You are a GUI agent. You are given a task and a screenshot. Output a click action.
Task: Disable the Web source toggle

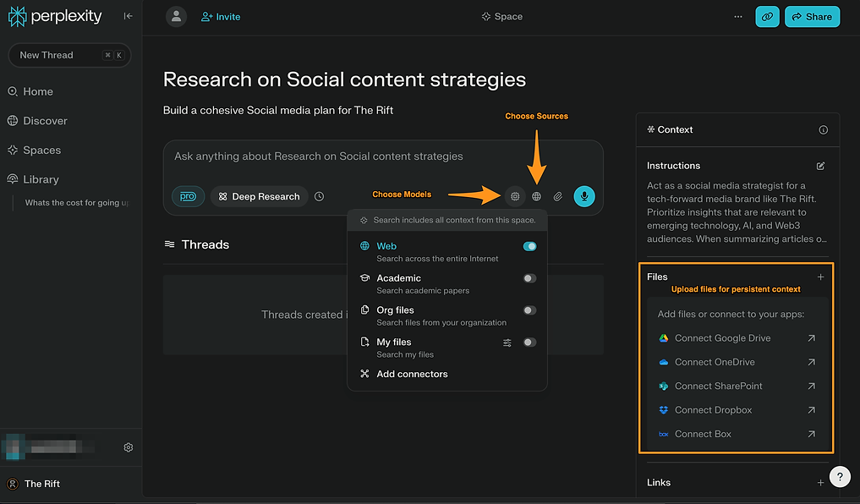click(x=529, y=246)
